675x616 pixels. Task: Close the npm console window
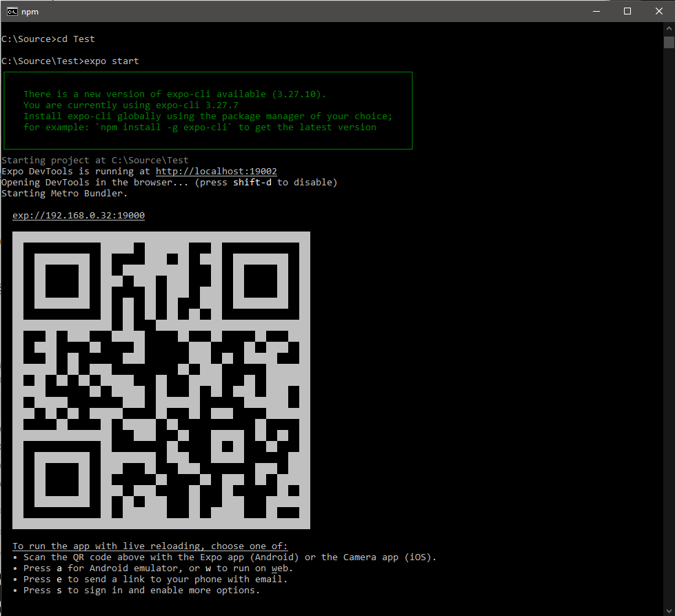[658, 12]
